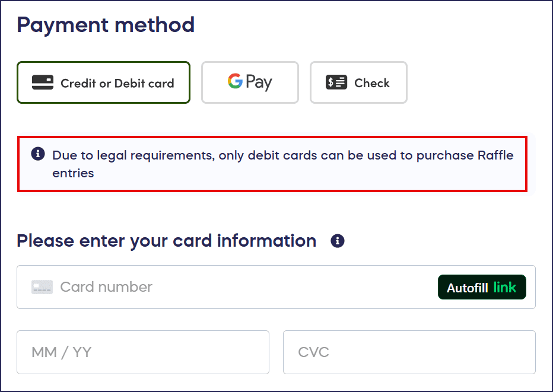Click the Payment method heading

click(106, 25)
